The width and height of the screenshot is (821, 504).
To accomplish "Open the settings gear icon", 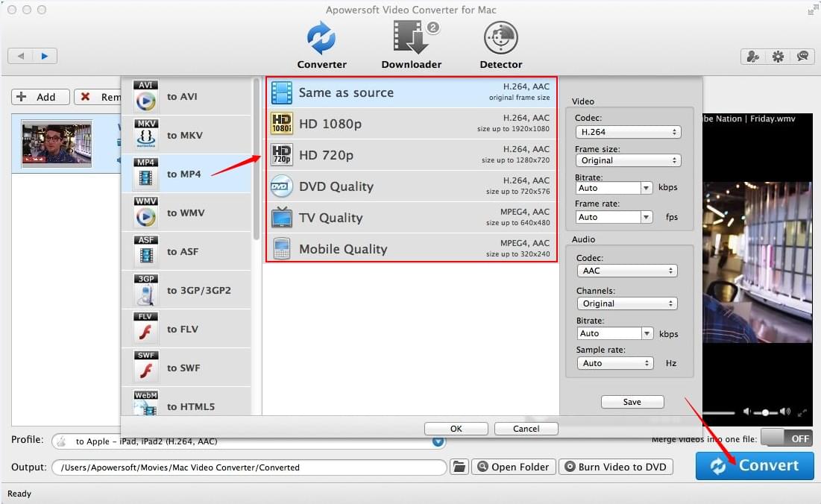I will coord(778,56).
